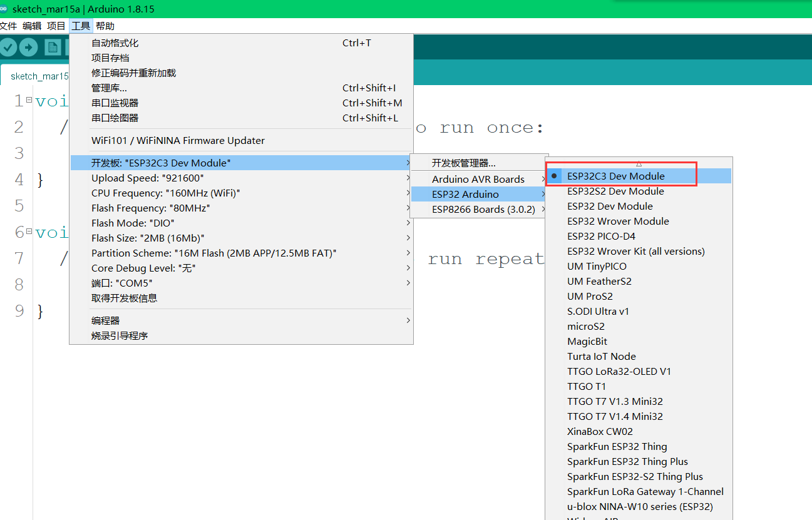Open the 项目 menu

pyautogui.click(x=56, y=26)
